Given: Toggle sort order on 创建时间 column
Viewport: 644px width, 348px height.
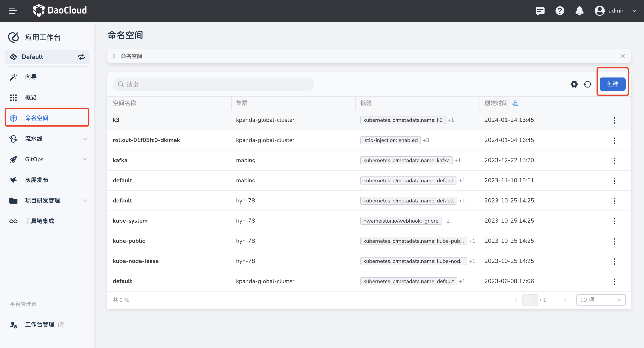Looking at the screenshot, I should tap(515, 103).
